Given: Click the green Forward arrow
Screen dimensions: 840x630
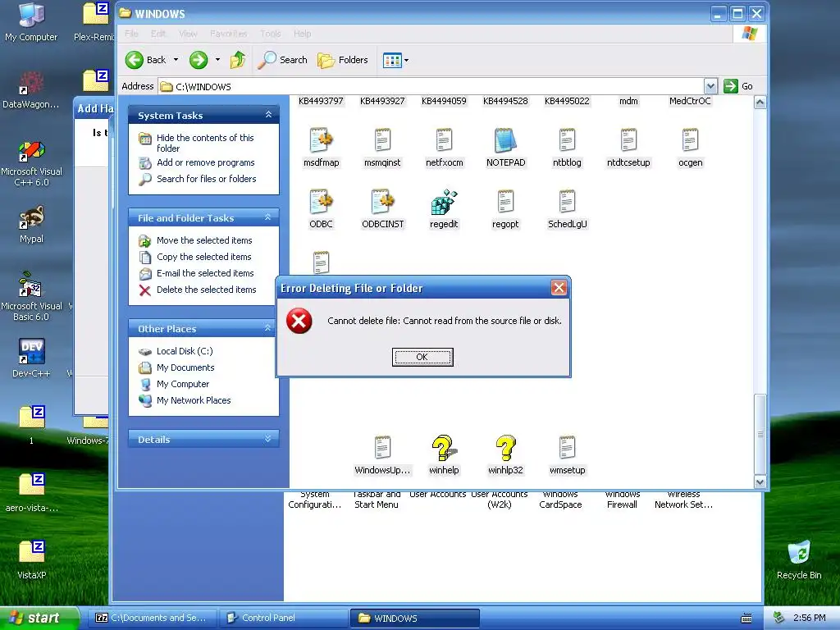Looking at the screenshot, I should [x=199, y=60].
